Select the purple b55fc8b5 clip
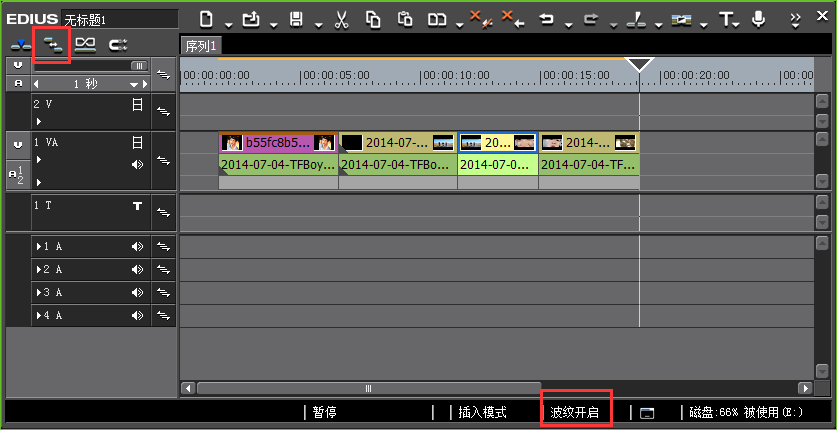Image resolution: width=837 pixels, height=430 pixels. [278, 142]
